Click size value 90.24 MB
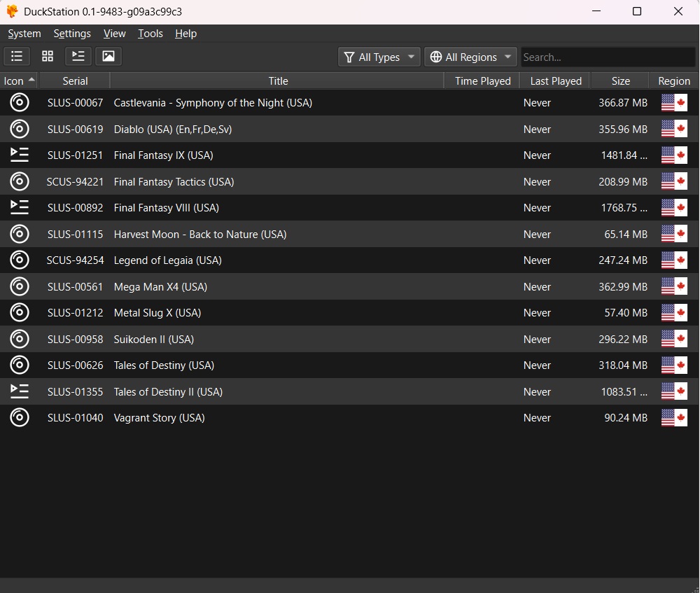The height and width of the screenshot is (593, 700). pos(625,418)
